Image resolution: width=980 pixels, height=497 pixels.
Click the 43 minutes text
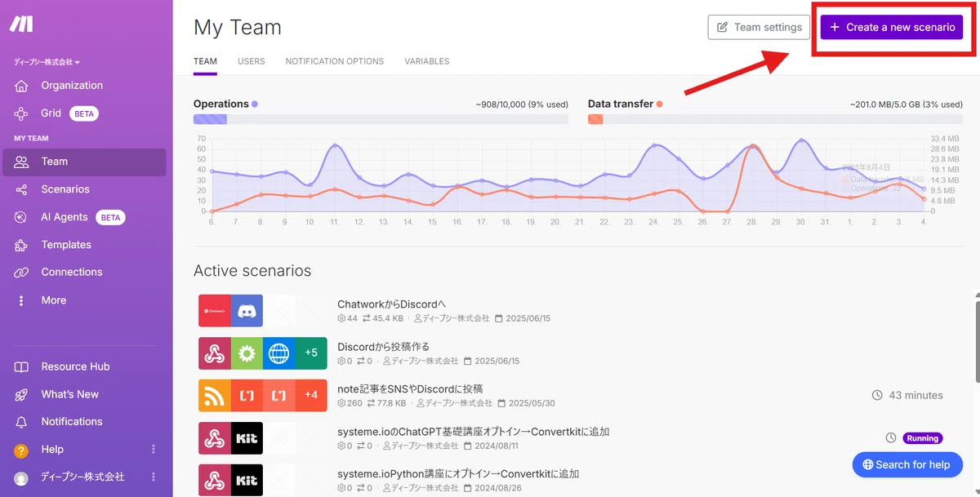(915, 395)
